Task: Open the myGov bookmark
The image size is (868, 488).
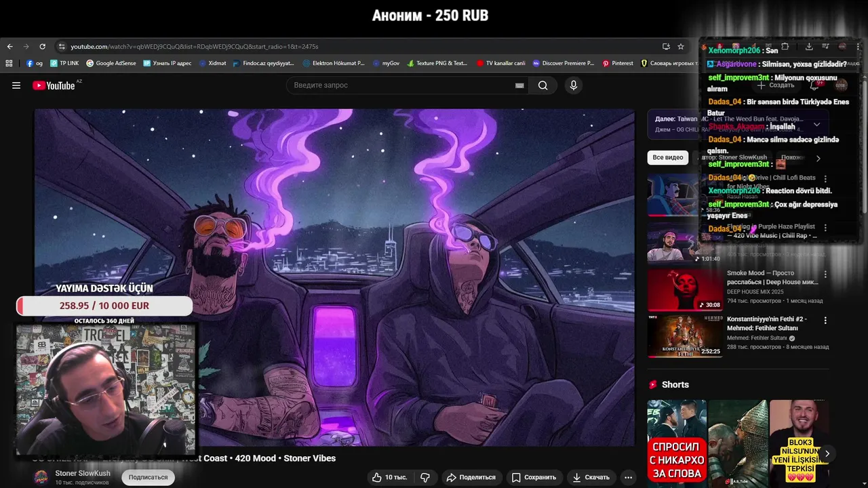Action: pyautogui.click(x=386, y=63)
